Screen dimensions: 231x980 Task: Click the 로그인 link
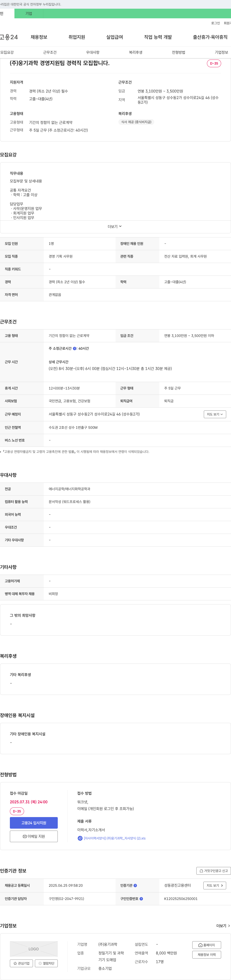coord(215,23)
